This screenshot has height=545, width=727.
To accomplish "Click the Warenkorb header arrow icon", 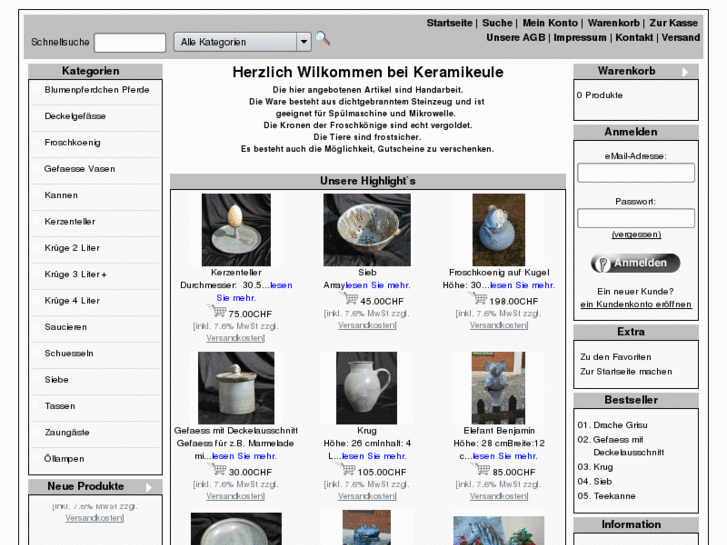I will point(685,72).
